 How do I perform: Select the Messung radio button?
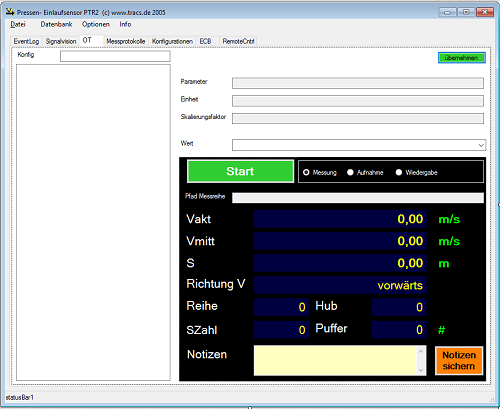306,172
